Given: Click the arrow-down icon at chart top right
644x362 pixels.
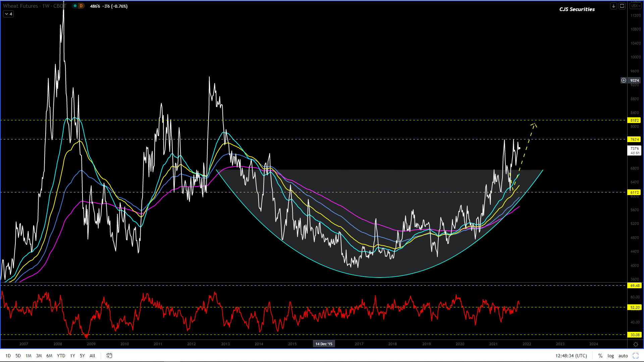Looking at the screenshot, I should 613,6.
